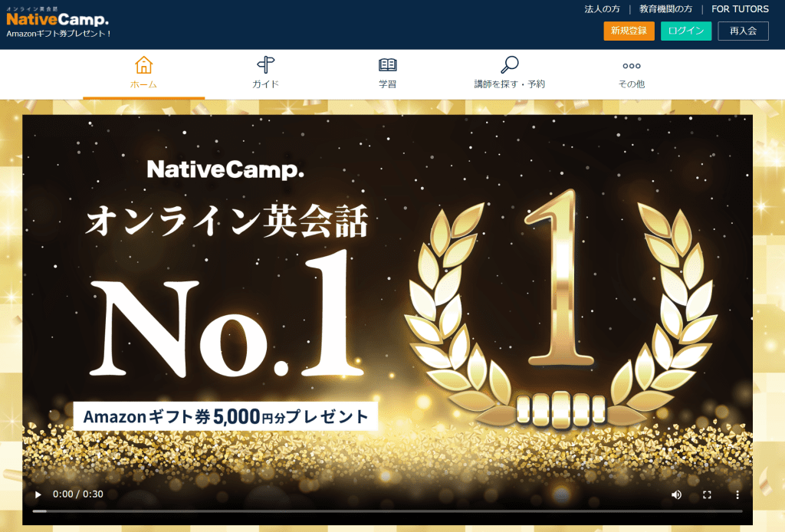Open the FOR TUTORS link
The image size is (785, 532).
point(740,9)
